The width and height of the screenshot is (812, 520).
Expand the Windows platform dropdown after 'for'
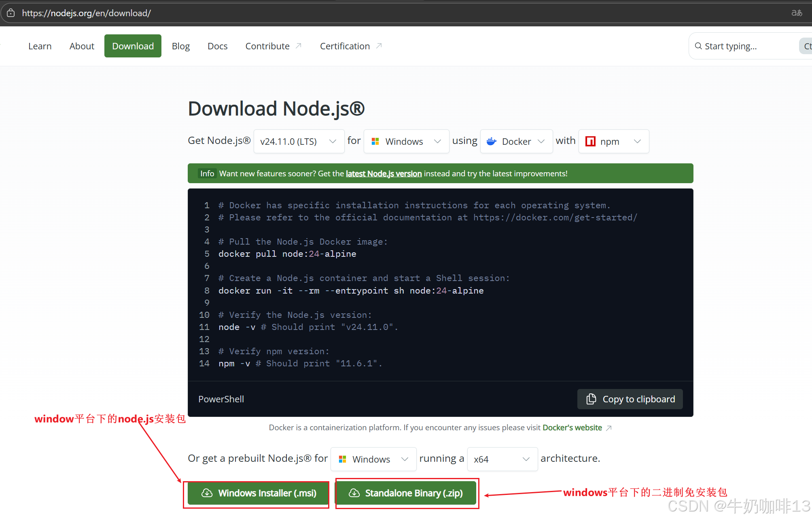(406, 142)
